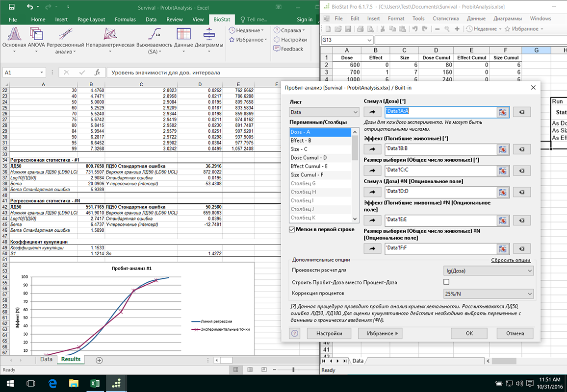The image size is (567, 392).
Task: Toggle Строить Пробит-Доза вместо Процент-Доза checkbox
Action: [x=446, y=282]
